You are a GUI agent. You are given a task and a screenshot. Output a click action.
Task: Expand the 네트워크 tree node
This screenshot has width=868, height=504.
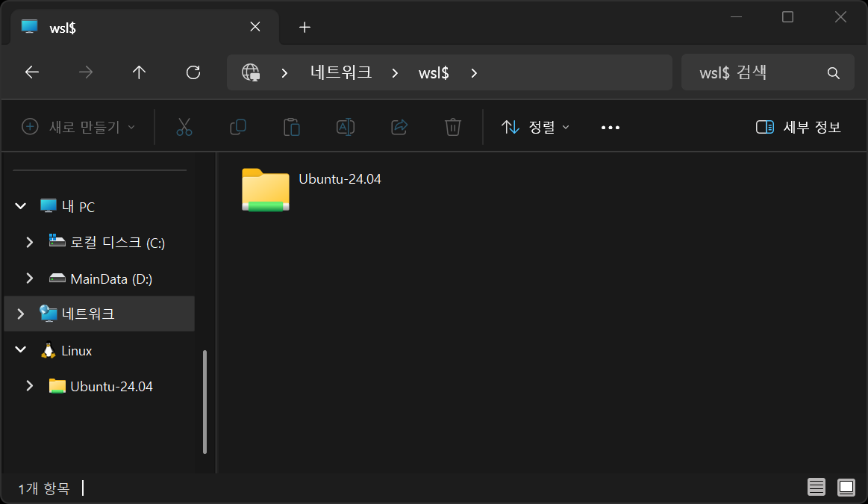click(x=20, y=314)
